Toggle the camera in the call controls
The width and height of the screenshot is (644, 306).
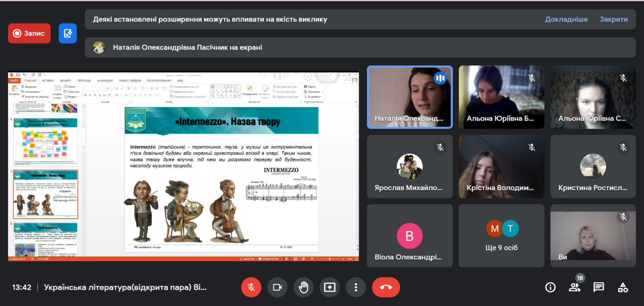pos(277,288)
